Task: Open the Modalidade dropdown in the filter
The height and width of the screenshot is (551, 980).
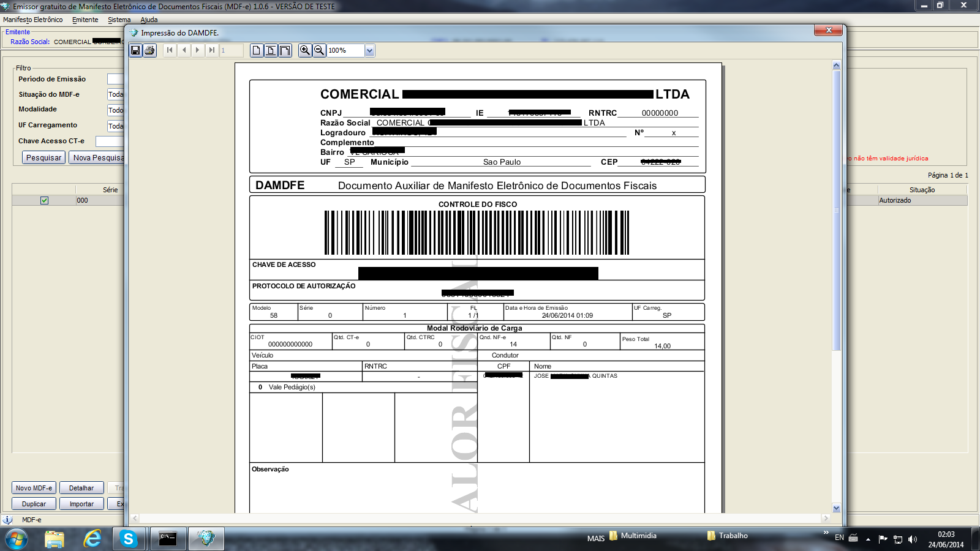Action: 116,110
